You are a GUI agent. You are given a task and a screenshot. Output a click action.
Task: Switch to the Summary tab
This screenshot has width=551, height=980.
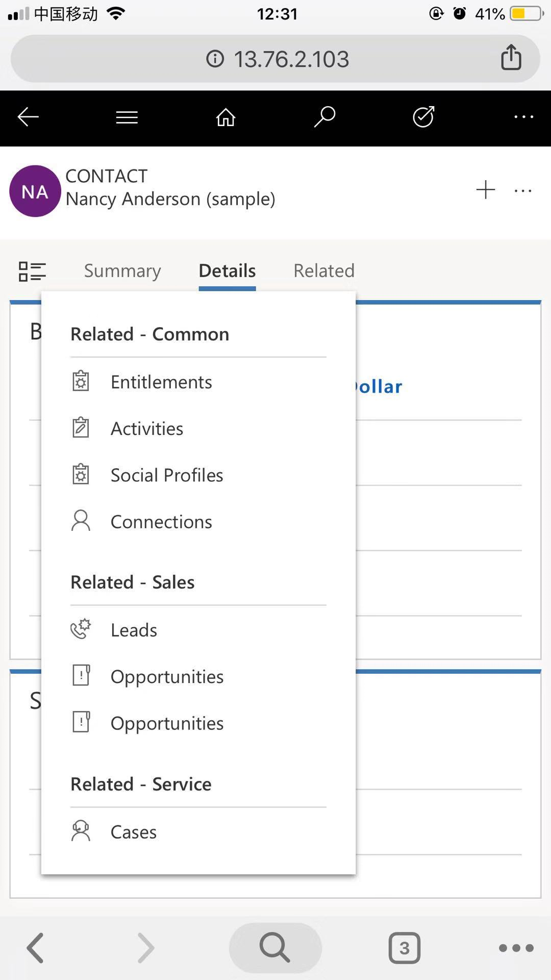click(122, 271)
